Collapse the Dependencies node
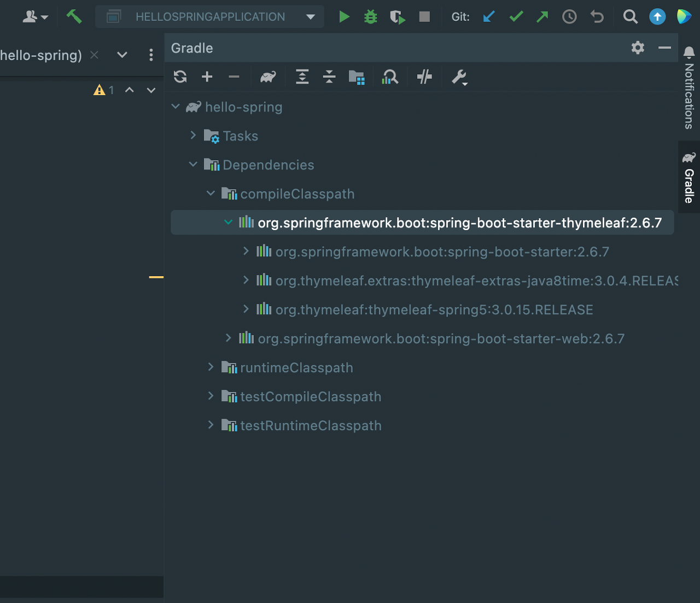This screenshot has width=700, height=603. pos(193,164)
